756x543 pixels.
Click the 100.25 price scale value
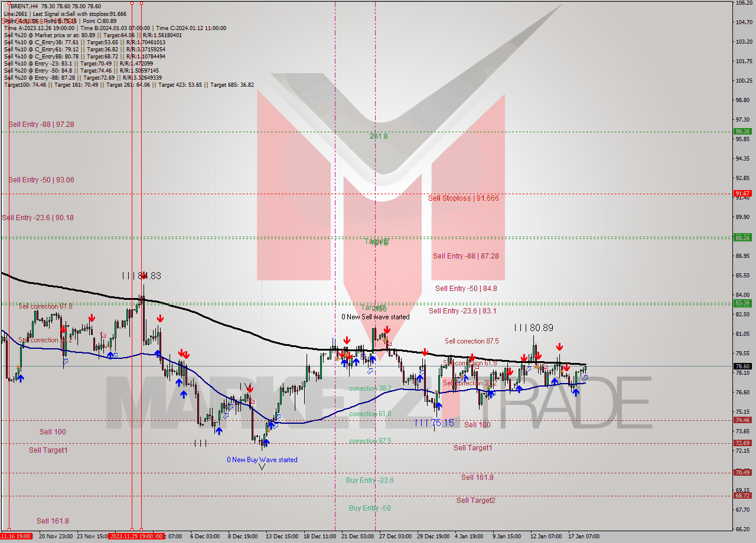744,81
